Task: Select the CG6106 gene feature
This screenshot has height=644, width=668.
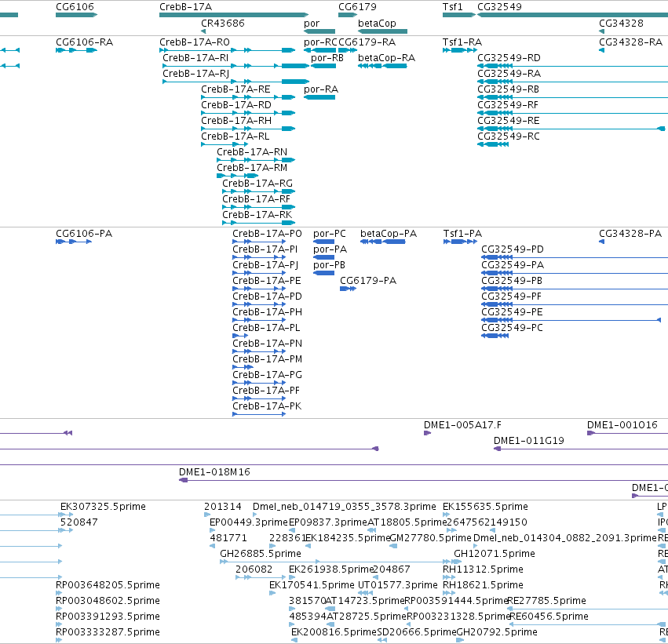Action: (x=77, y=15)
